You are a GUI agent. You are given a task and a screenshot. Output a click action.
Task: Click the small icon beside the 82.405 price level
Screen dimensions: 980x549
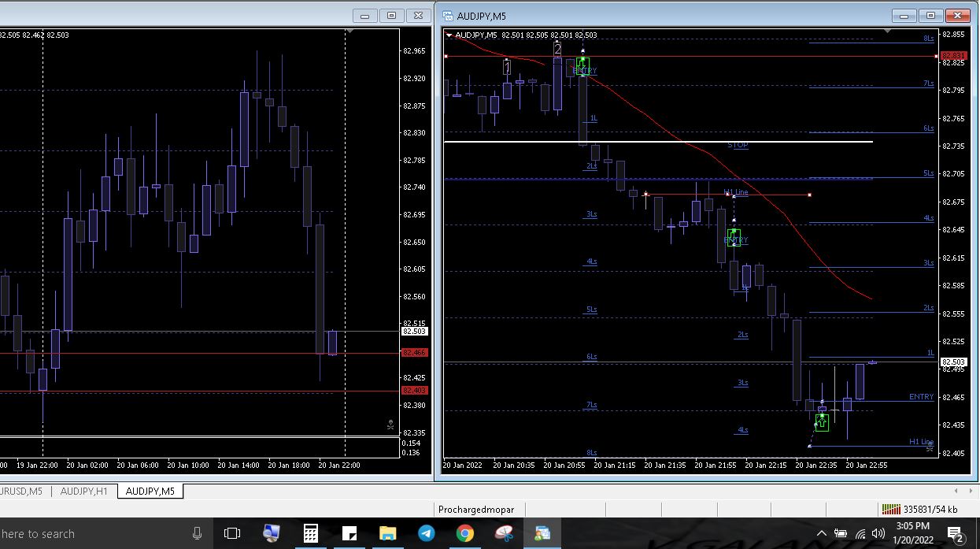[930, 447]
